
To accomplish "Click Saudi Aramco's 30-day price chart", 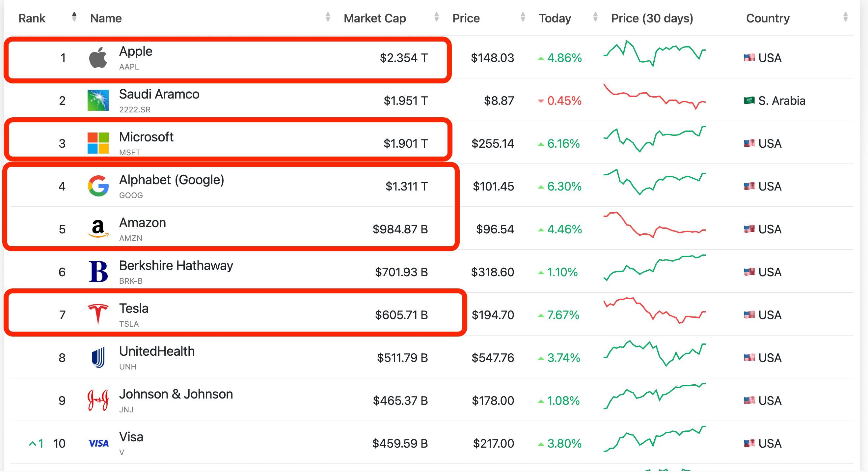I will (x=654, y=97).
